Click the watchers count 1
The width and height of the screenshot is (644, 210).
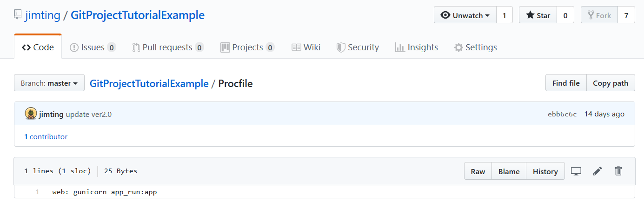505,15
